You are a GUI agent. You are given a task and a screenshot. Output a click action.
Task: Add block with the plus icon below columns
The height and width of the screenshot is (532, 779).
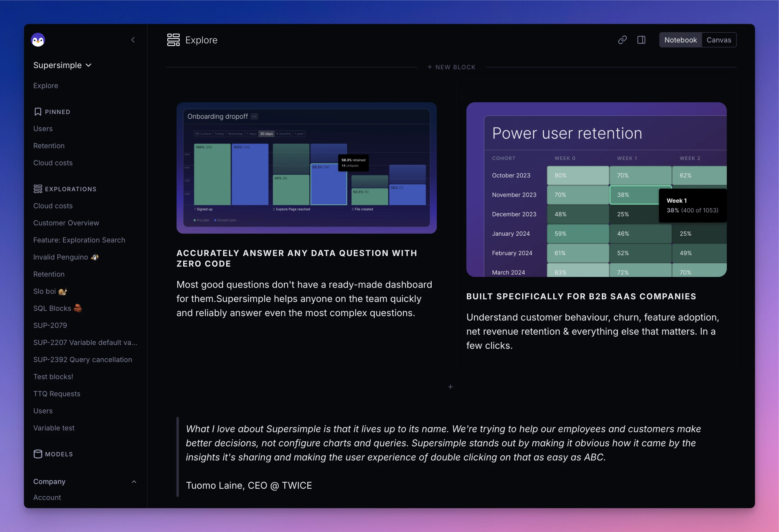click(x=450, y=387)
